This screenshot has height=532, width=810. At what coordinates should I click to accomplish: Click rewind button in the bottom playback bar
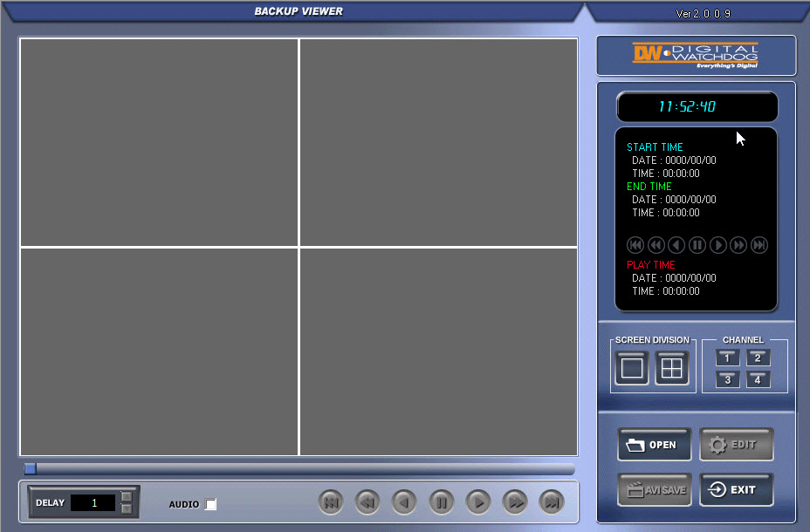tap(367, 501)
